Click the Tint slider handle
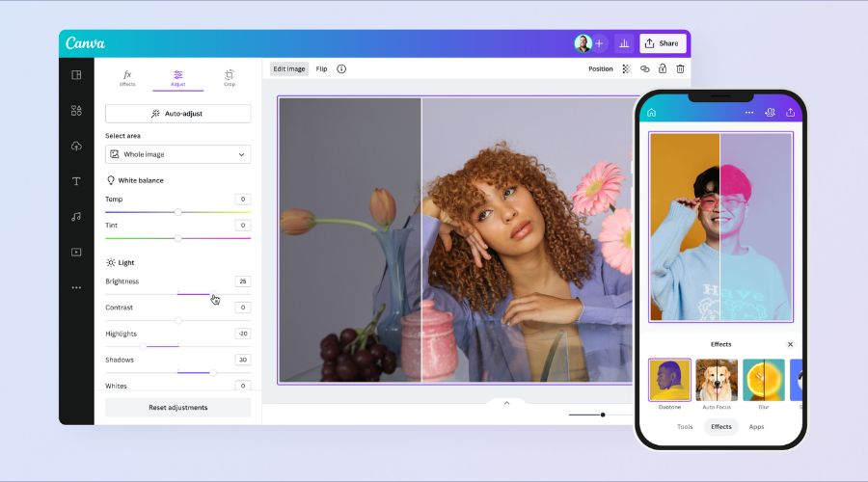 pos(178,238)
